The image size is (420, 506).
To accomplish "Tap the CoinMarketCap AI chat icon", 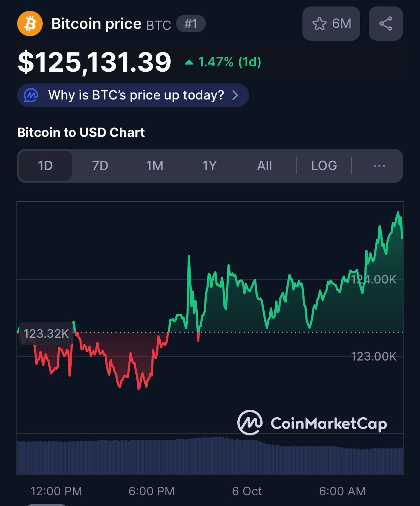I will tap(31, 95).
